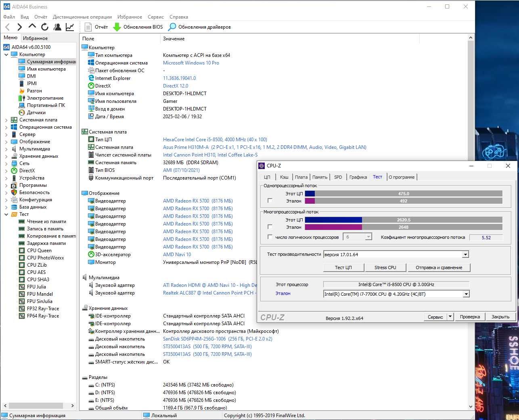
Task: Open the версия 17.01.64 benchmark dropdown
Action: point(465,255)
